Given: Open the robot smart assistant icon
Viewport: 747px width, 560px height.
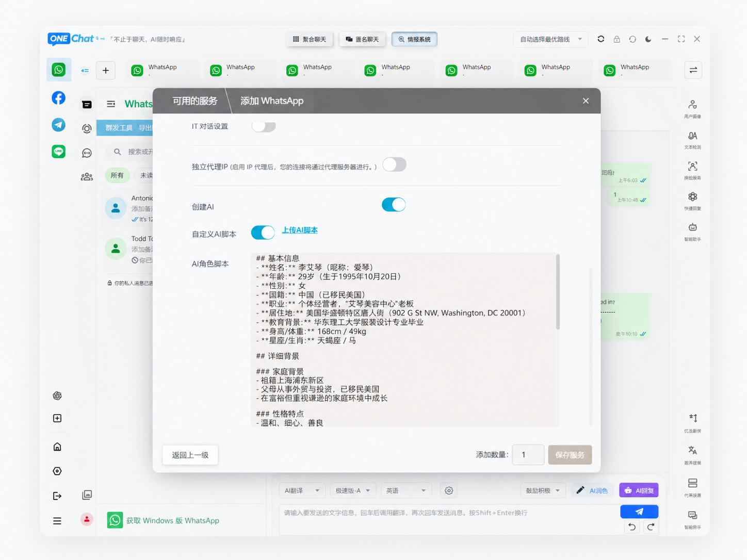Looking at the screenshot, I should coord(693,231).
